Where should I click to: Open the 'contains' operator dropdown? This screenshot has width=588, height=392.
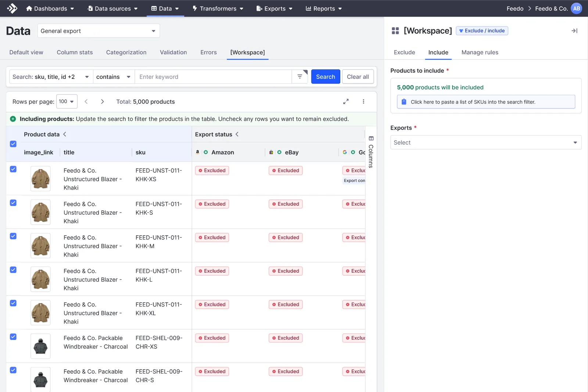(x=114, y=77)
